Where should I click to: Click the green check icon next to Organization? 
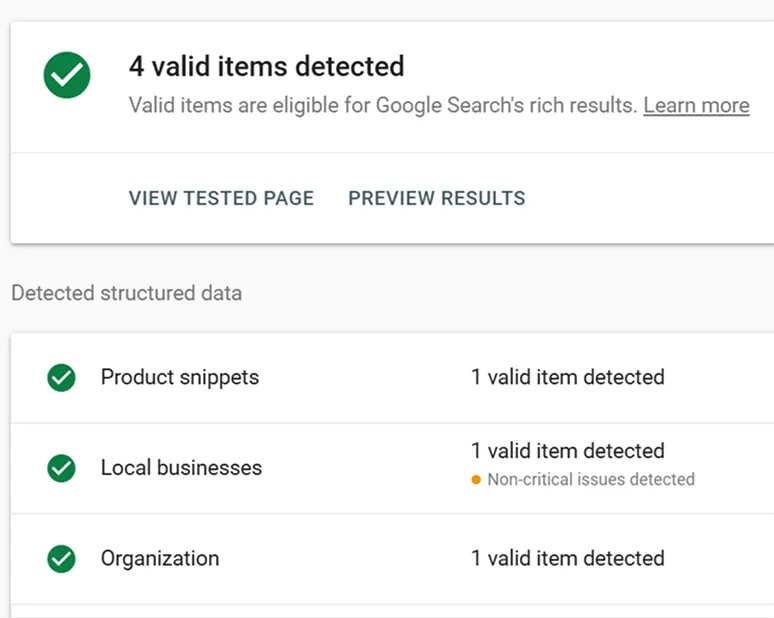pos(62,558)
